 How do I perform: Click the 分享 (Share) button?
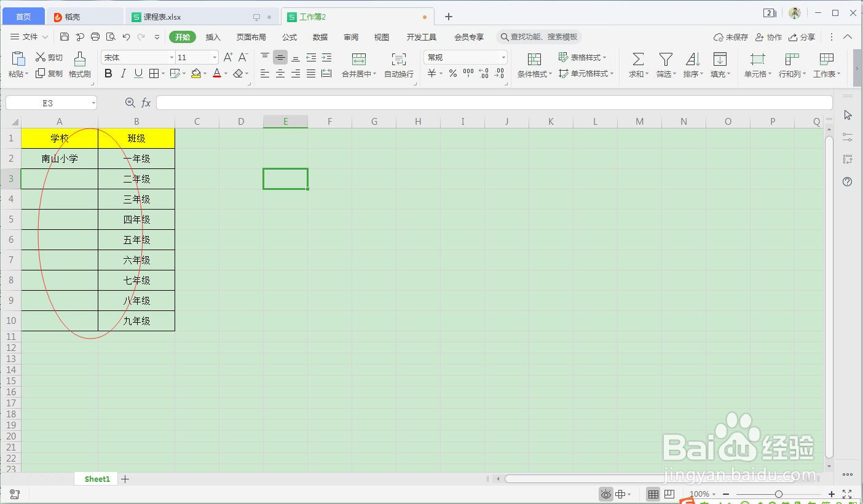[802, 37]
